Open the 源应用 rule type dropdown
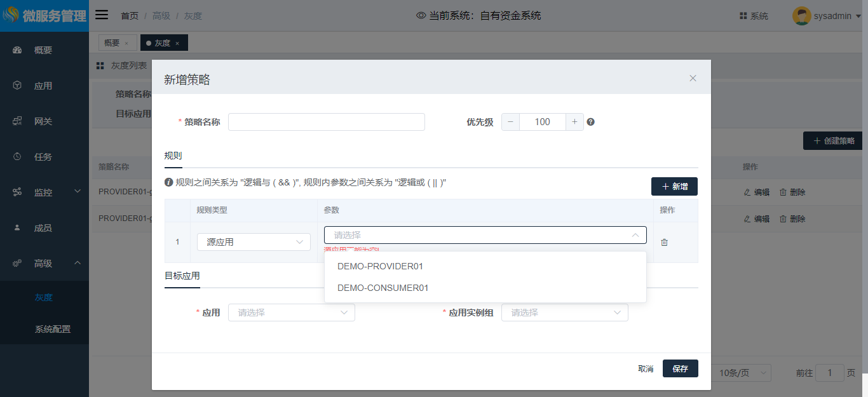Screen dimensions: 868x397 tap(254, 242)
